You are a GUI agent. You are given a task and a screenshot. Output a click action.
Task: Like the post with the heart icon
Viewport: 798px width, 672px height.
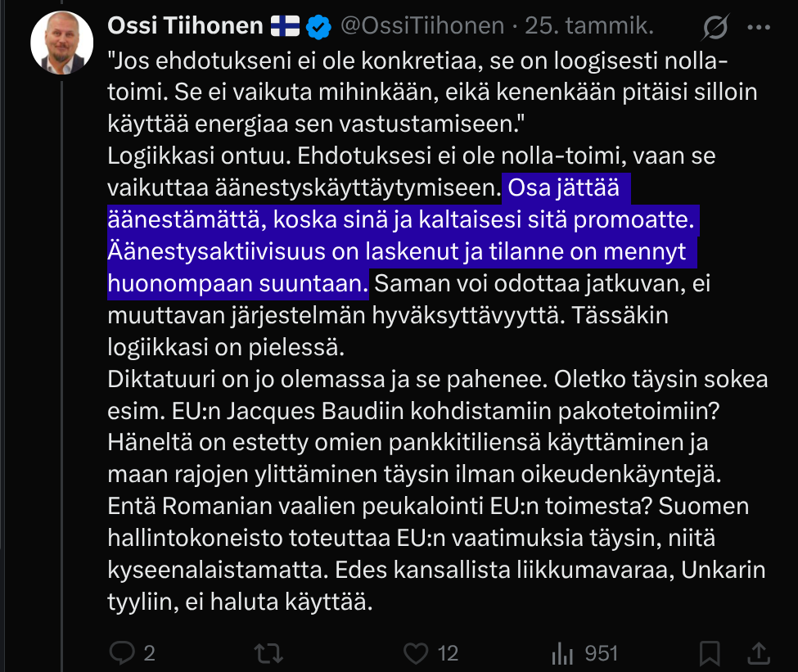click(x=417, y=652)
